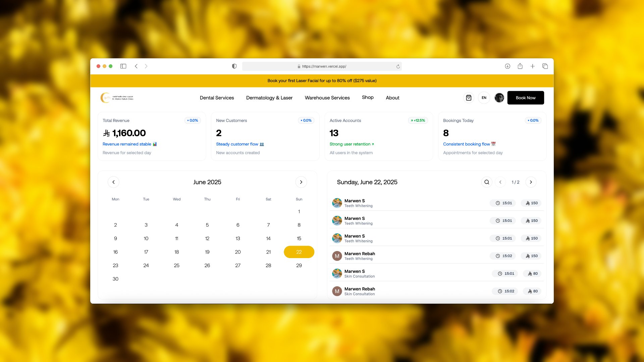Go back with Safari's back arrow
Screen dimensions: 644x362
136,66
